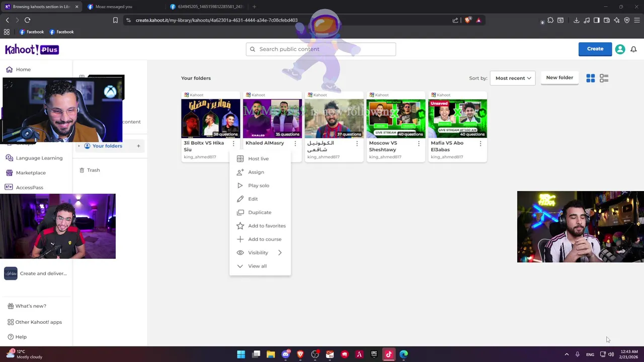Open Other Kahoot! apps link

point(35,322)
